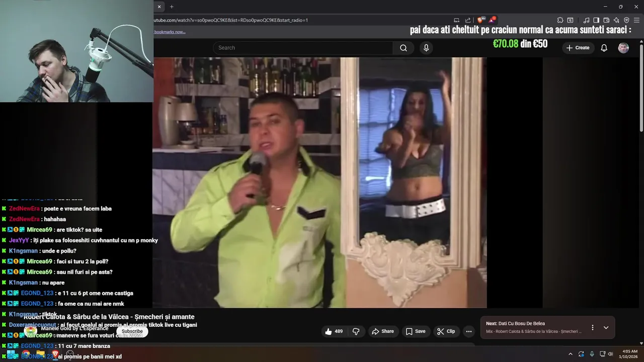Focus the YouTube Search field
Viewport: 644px width, 362px height.
click(x=303, y=48)
